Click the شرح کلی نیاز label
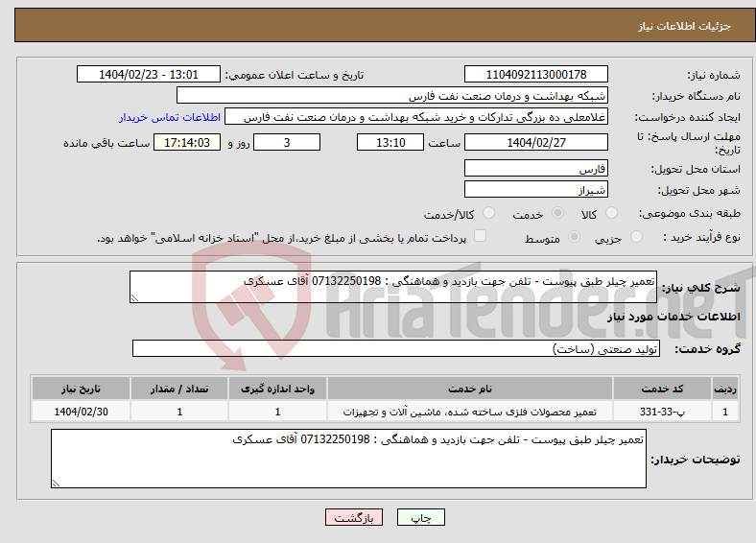Image resolution: width=756 pixels, height=543 pixels. pyautogui.click(x=701, y=288)
